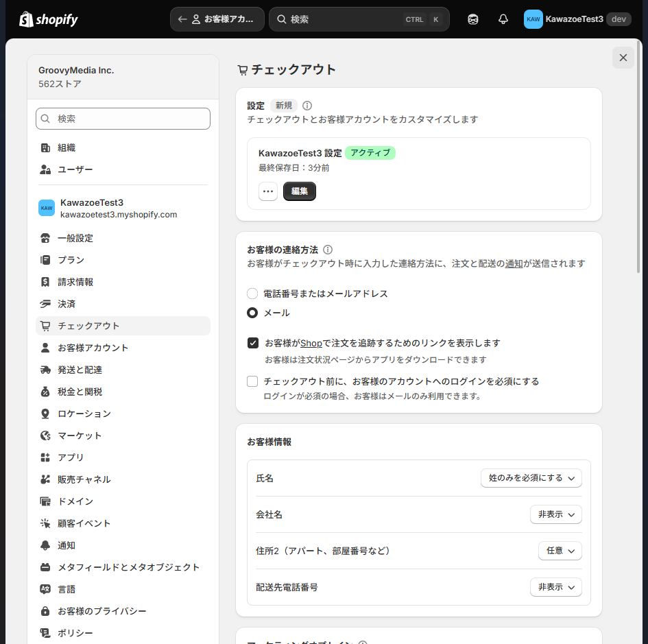Click the 編集 button
Image resolution: width=648 pixels, height=644 pixels.
pos(299,191)
